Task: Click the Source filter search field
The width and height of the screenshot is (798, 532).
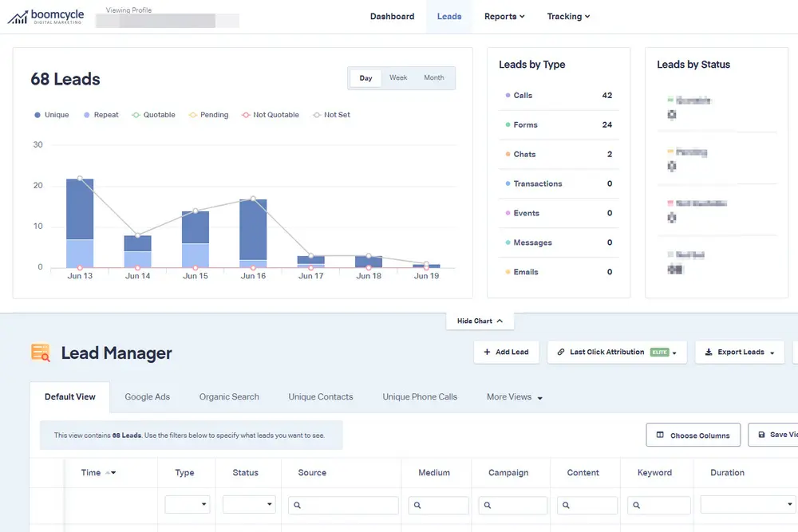Action: tap(343, 505)
